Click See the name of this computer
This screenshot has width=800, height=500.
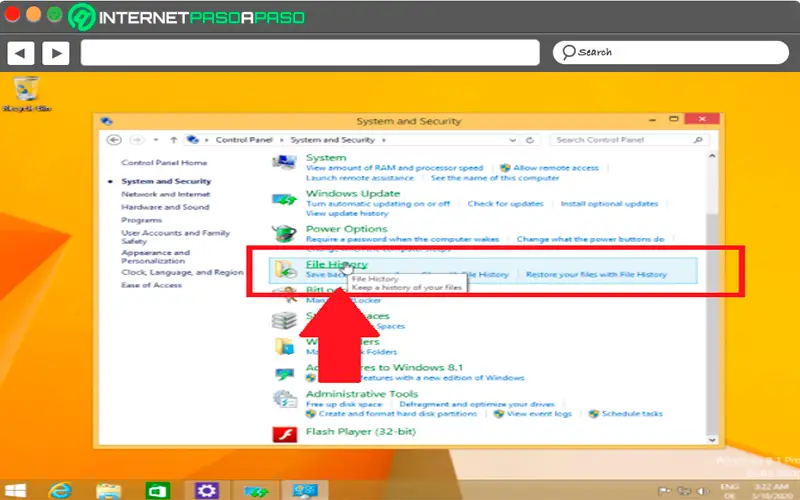[495, 178]
